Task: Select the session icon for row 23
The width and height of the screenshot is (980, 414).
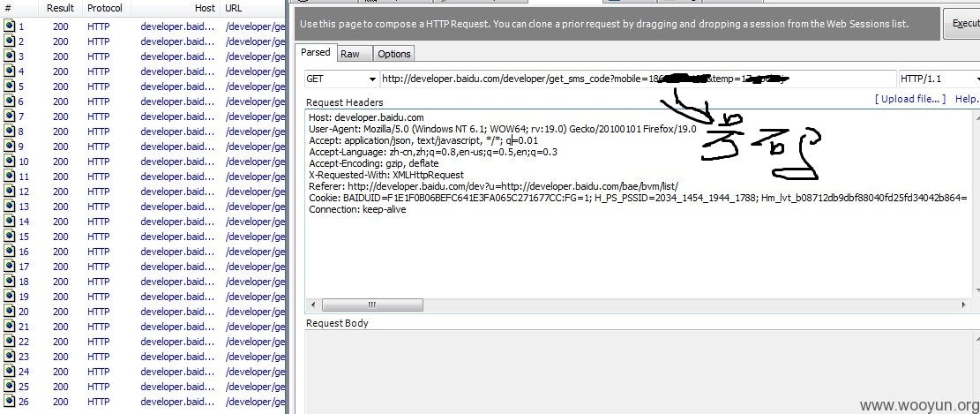Action: coord(10,357)
